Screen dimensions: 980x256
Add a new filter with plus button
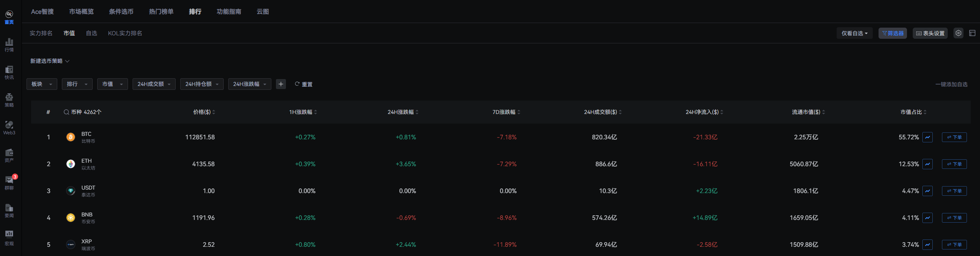coord(281,84)
